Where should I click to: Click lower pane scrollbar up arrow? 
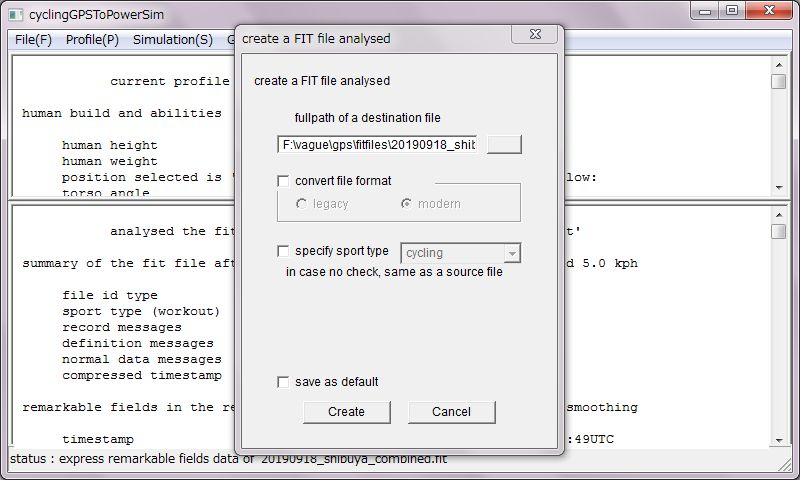pyautogui.click(x=779, y=215)
